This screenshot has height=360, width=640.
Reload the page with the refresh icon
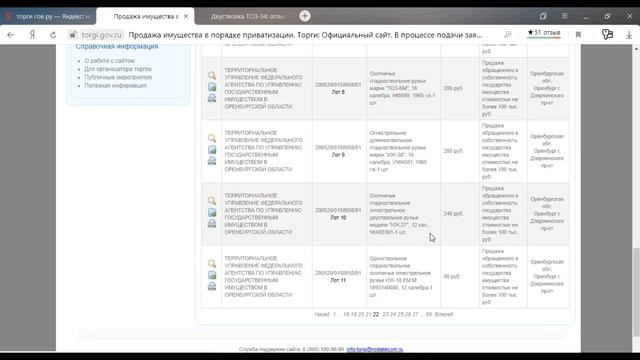(x=53, y=35)
